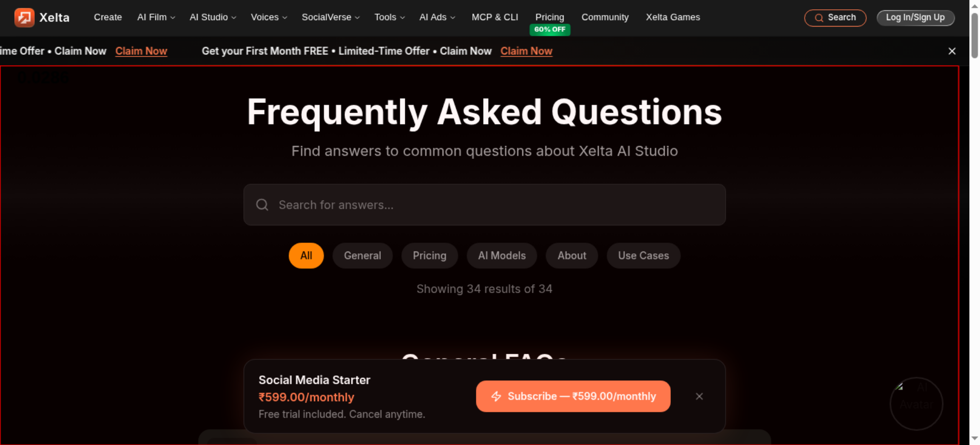Open the Pricing page in navbar

pos(550,17)
